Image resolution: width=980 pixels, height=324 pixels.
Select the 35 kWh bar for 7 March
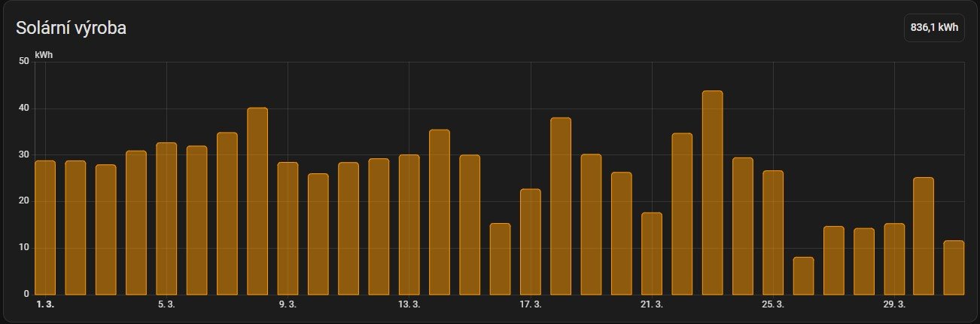tap(227, 213)
